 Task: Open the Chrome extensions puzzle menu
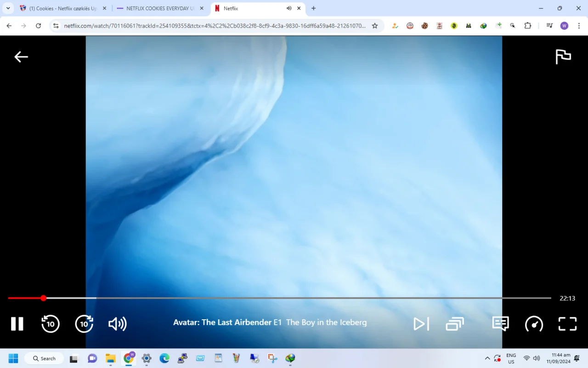click(x=527, y=26)
